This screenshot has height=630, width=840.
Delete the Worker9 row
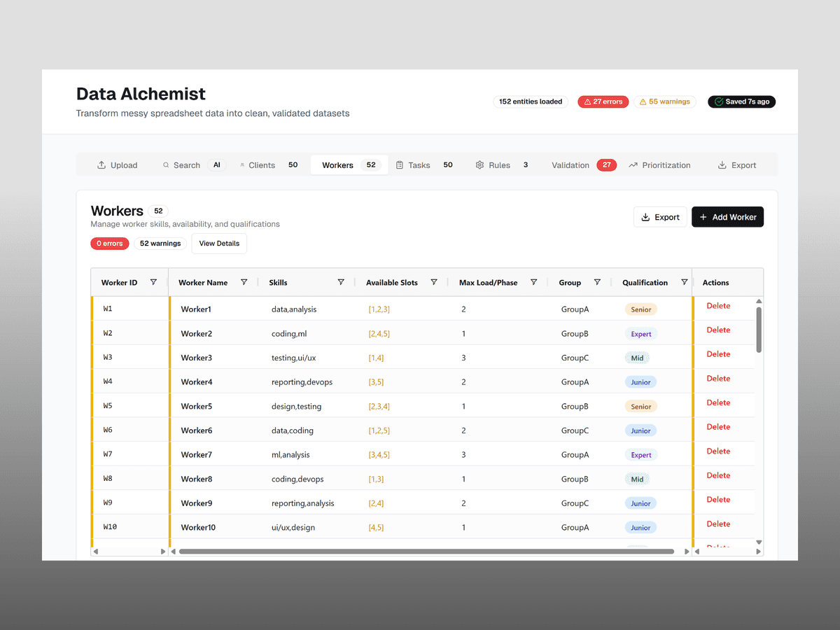coord(718,500)
